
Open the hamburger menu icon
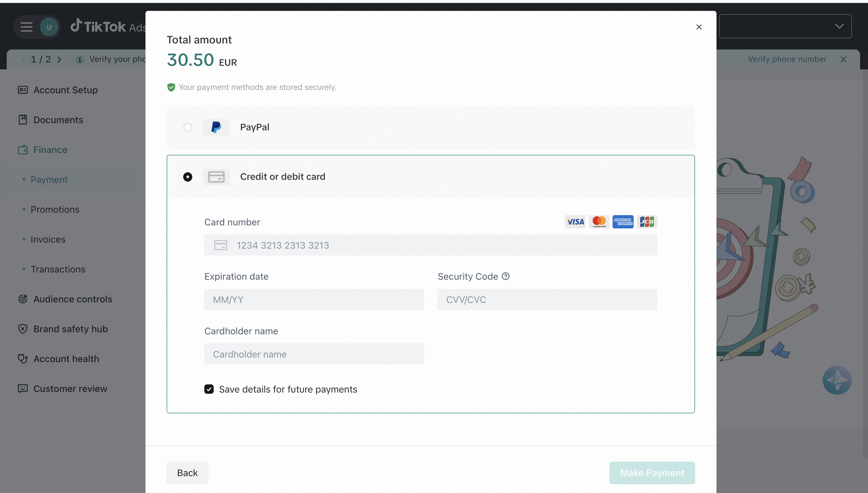point(26,27)
